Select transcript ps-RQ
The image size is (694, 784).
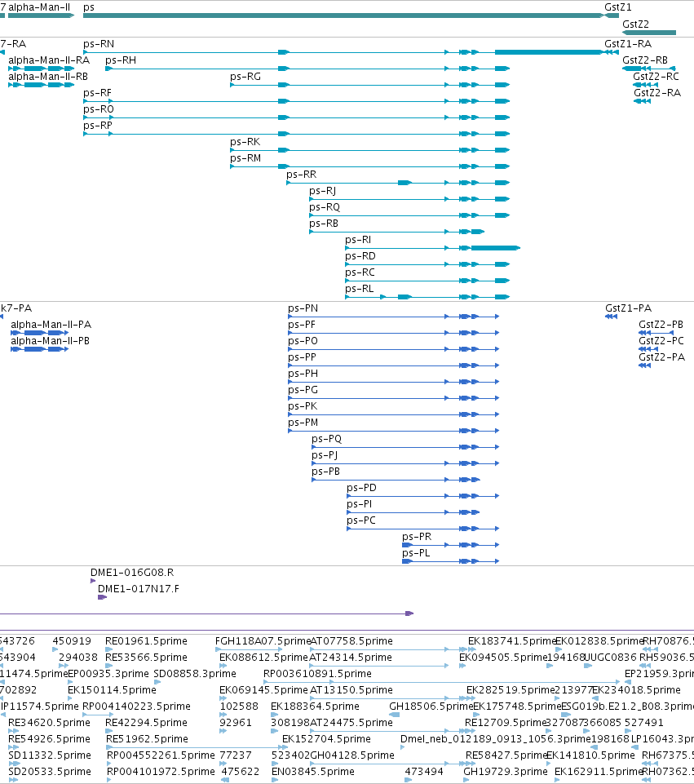point(409,215)
